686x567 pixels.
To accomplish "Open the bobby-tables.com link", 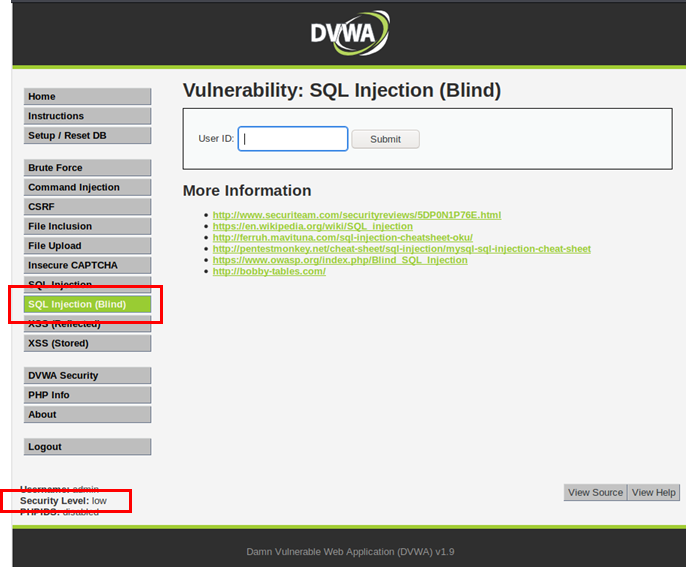I will 269,271.
